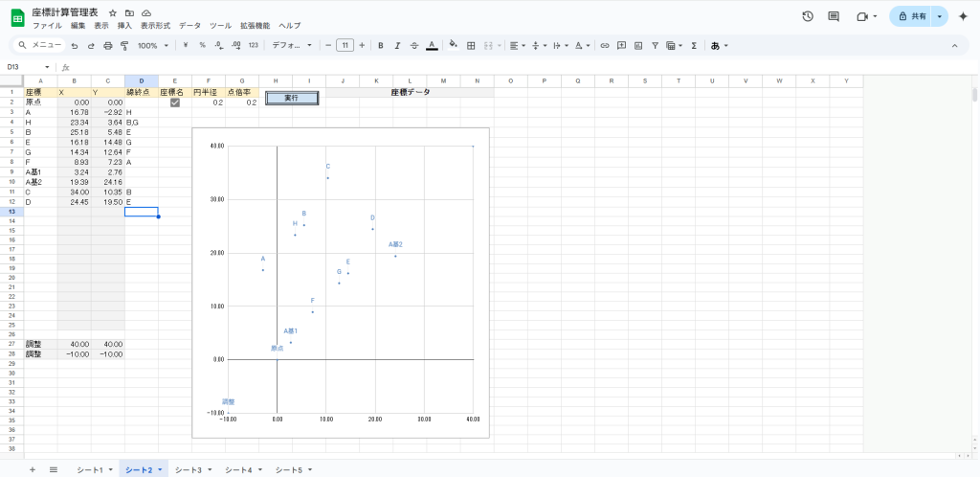Open the comments panel icon
Screen dimensions: 980x477
[834, 16]
